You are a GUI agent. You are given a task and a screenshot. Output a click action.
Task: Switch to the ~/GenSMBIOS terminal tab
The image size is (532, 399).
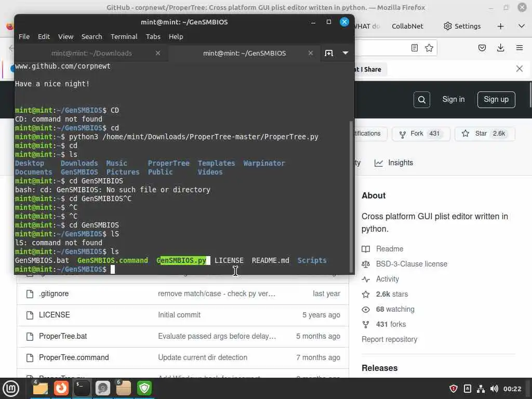click(x=244, y=54)
